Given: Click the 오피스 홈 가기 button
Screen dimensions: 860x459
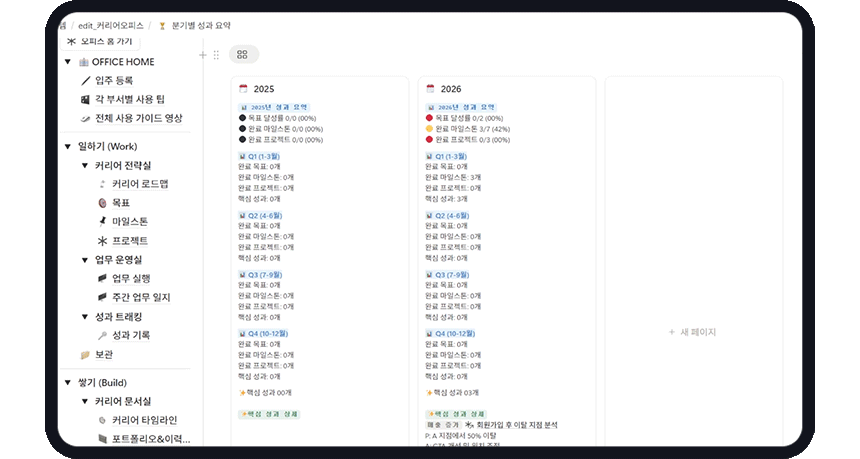Looking at the screenshot, I should 101,42.
